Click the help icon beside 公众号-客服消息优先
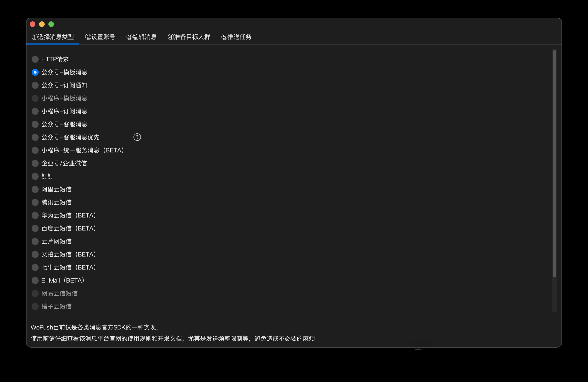 (x=137, y=137)
